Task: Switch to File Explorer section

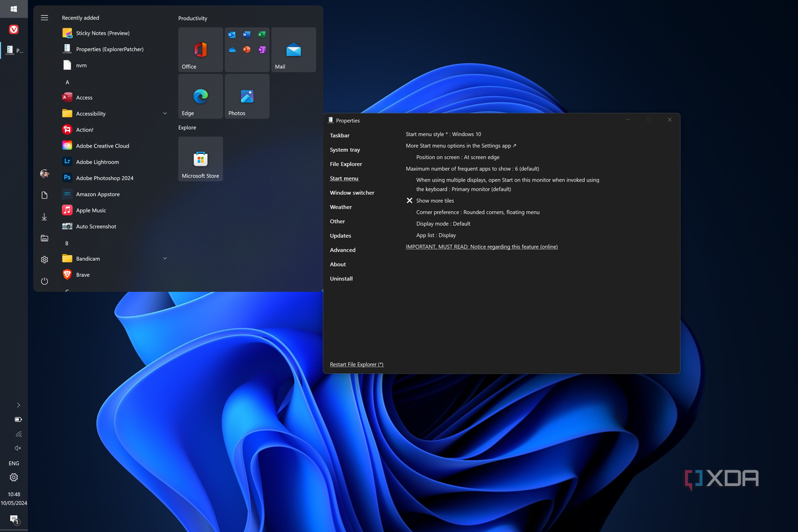Action: click(346, 165)
